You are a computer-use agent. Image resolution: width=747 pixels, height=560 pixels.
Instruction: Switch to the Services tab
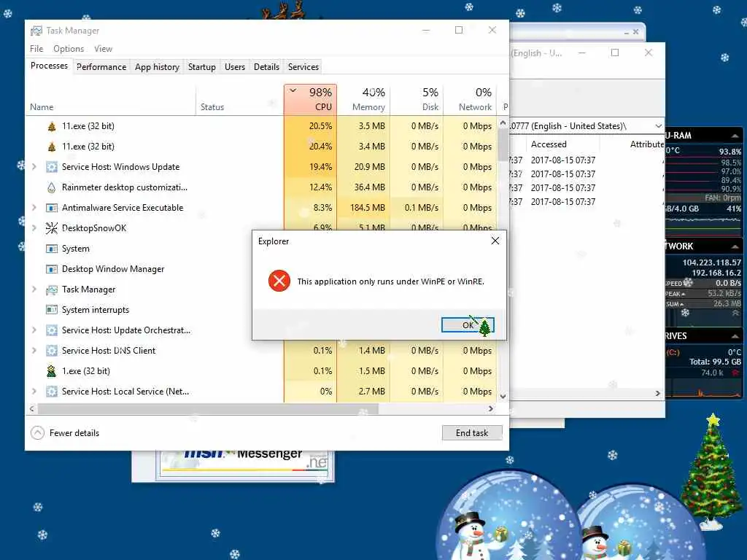click(x=303, y=66)
